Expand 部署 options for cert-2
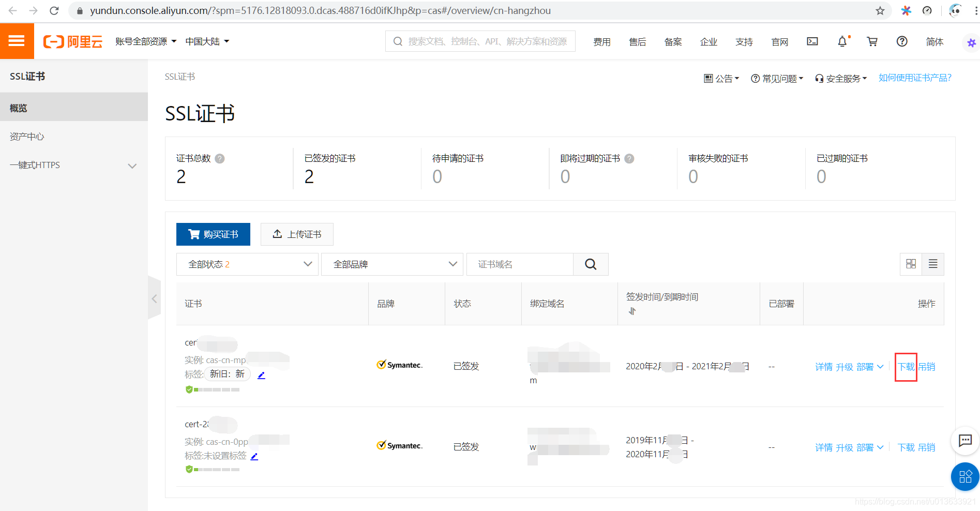 [x=870, y=447]
